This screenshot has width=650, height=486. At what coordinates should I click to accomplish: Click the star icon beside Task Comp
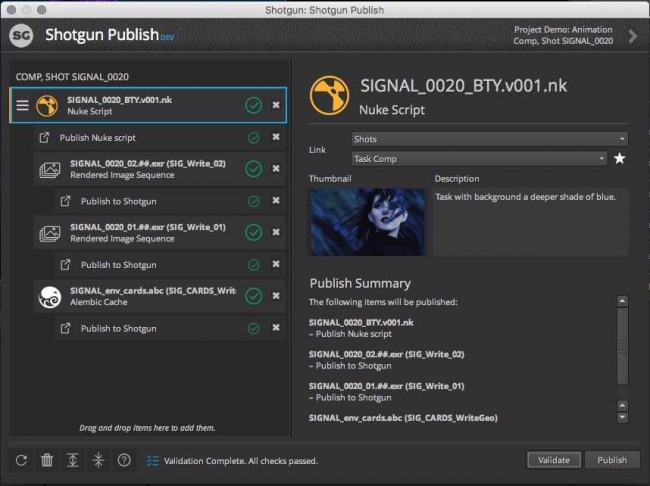pos(620,158)
